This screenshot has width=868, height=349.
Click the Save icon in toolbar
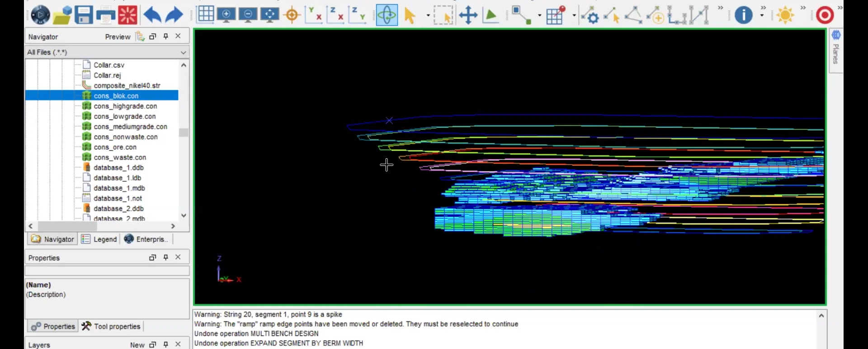pos(84,15)
